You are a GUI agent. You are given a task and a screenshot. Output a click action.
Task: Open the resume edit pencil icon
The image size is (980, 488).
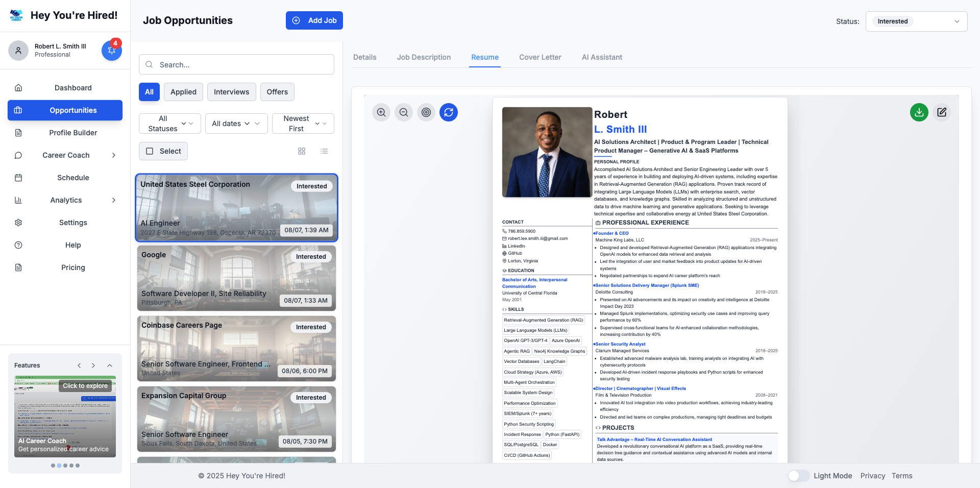point(942,112)
